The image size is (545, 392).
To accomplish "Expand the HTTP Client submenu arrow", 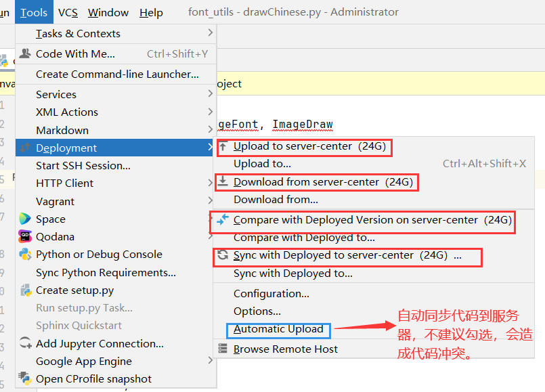I will click(x=210, y=182).
